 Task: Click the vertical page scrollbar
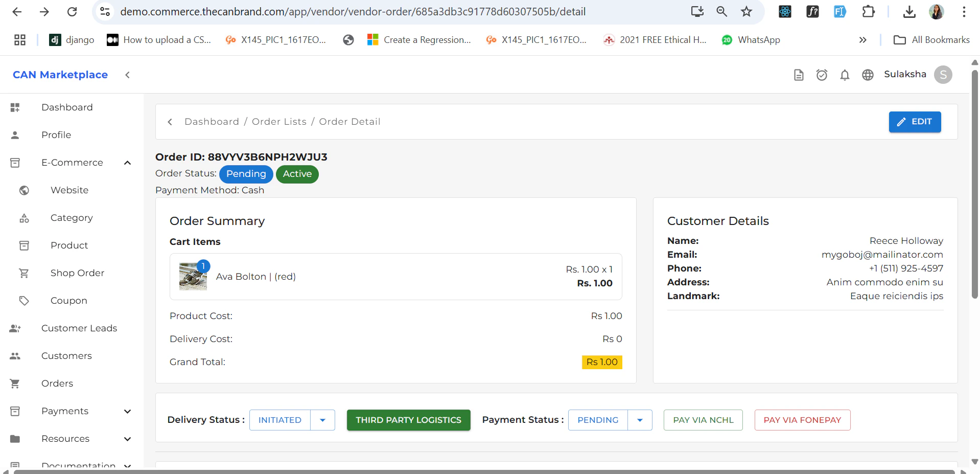tap(974, 184)
